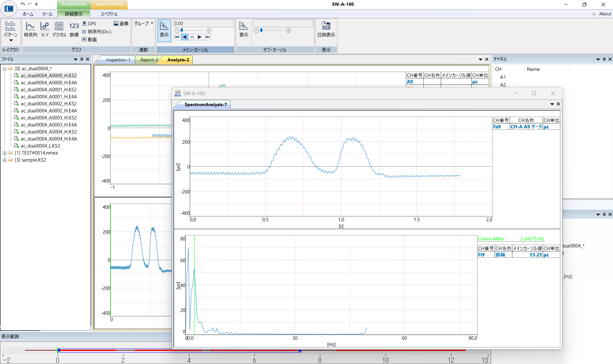Add a GPS graph
Image resolution: width=613 pixels, height=364 pixels.
89,24
